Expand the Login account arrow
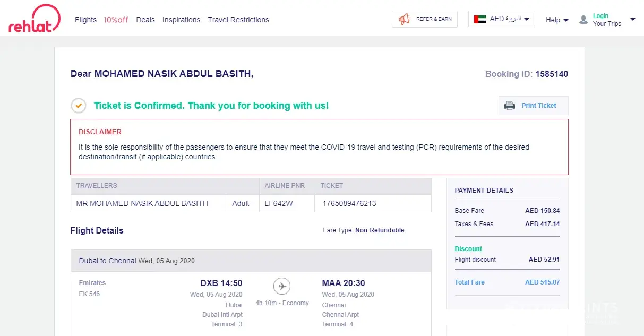644x336 pixels. click(x=632, y=19)
